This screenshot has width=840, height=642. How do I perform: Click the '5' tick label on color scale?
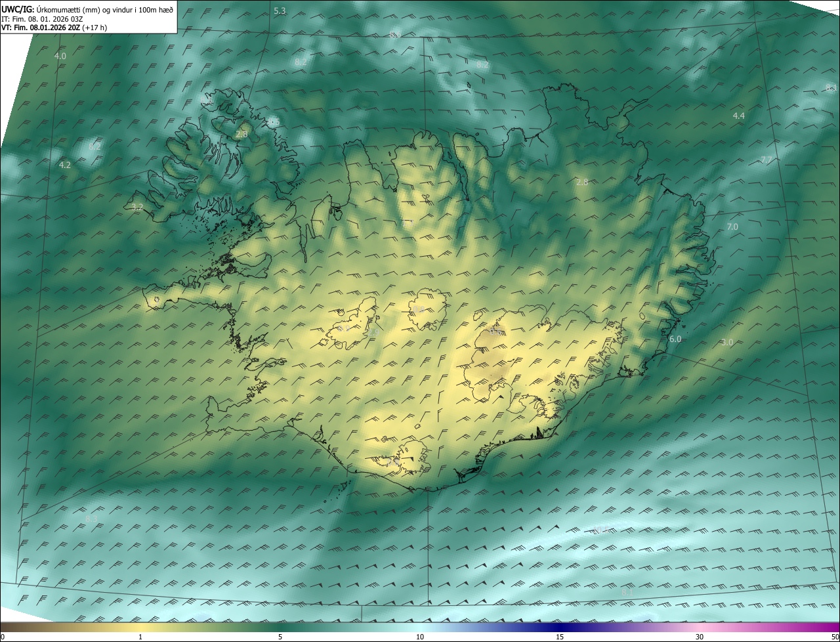[x=280, y=637]
